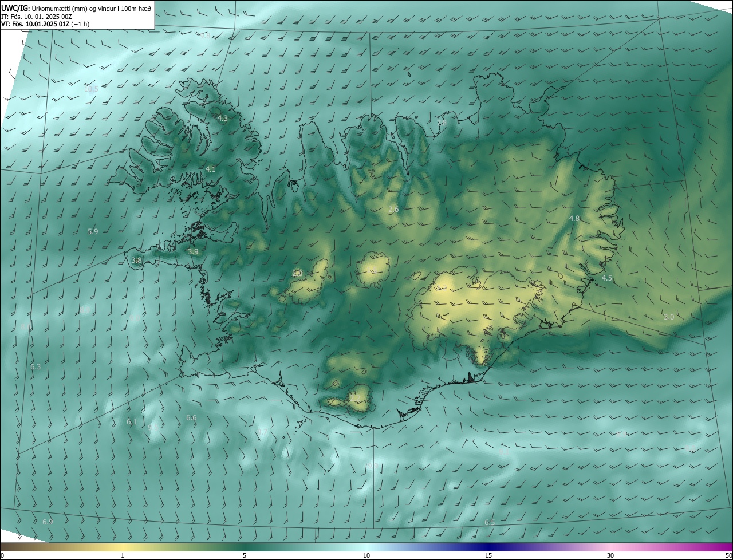This screenshot has width=733, height=560.
Task: Click the 3.0 value label in the southeast sea
Action: coord(669,317)
